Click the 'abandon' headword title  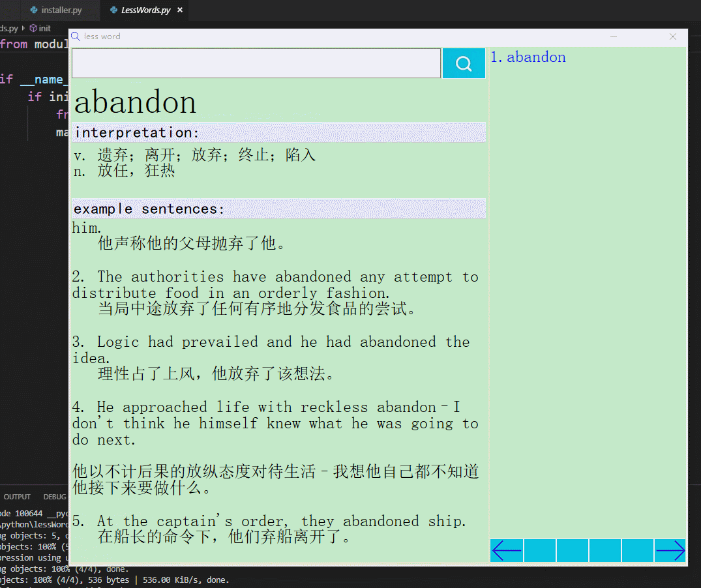[135, 102]
